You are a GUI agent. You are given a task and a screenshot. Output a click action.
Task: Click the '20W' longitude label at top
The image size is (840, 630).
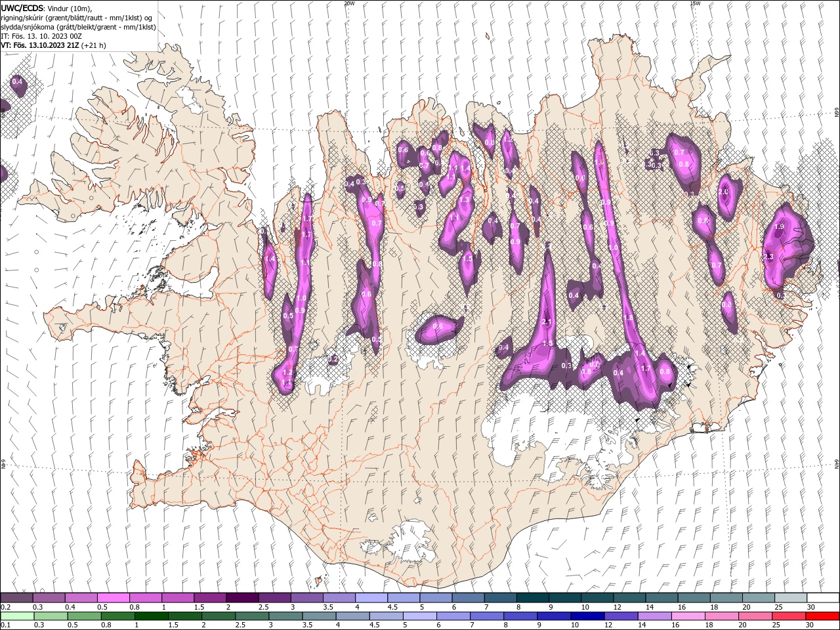pos(349,3)
